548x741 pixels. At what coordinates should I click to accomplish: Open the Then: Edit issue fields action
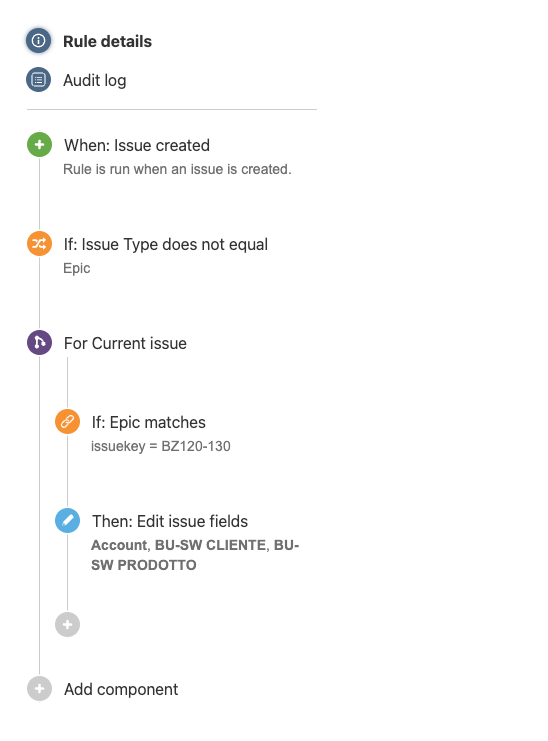click(170, 521)
